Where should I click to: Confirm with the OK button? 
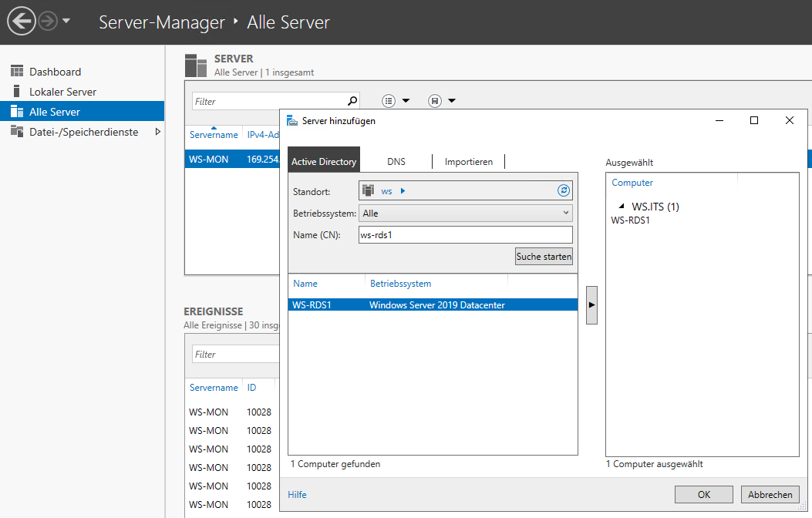click(704, 494)
